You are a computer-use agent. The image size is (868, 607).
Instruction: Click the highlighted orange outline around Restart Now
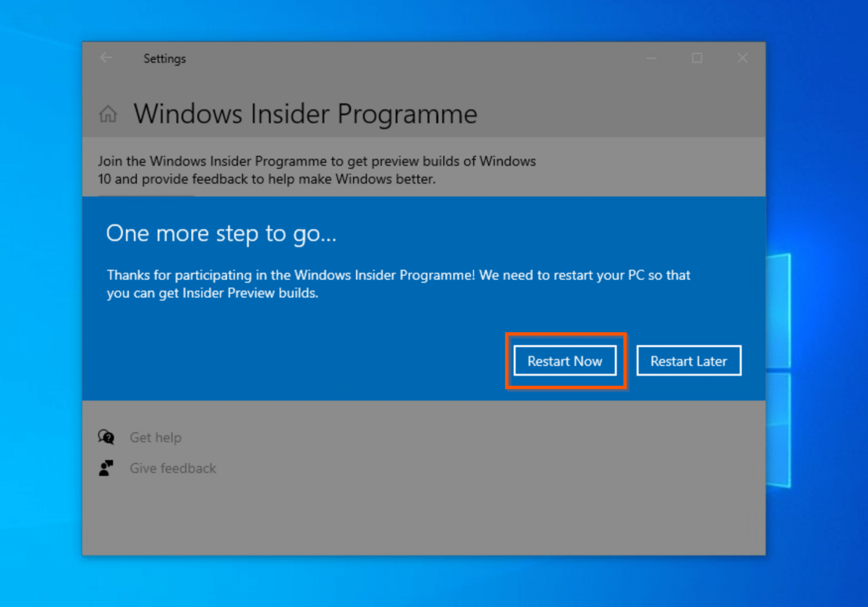[x=566, y=336]
